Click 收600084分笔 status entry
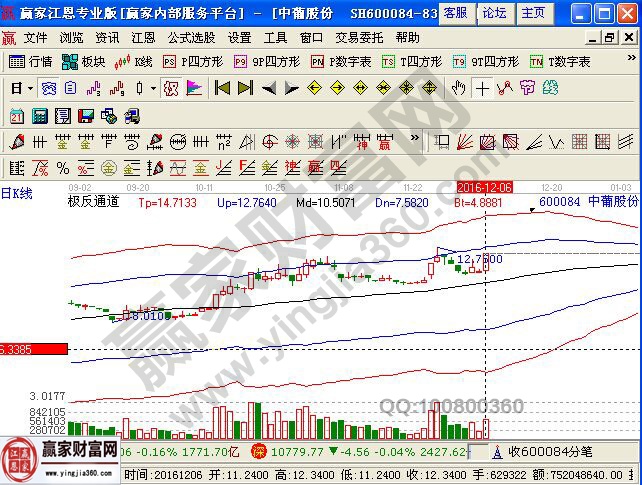 coord(550,451)
